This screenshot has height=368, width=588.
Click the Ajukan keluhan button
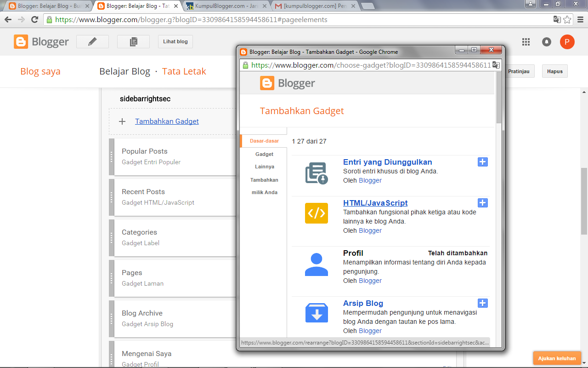[x=557, y=358]
